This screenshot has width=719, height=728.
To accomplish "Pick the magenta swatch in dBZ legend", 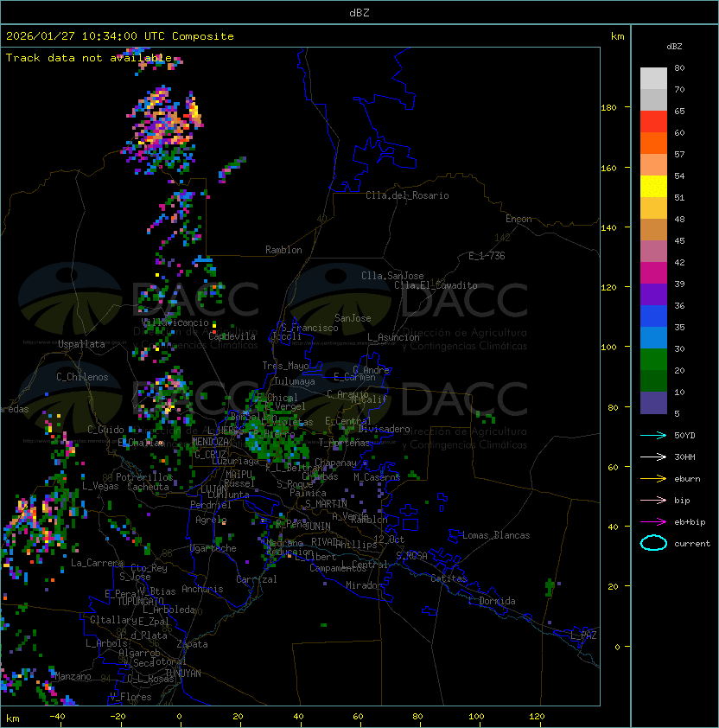I will [653, 272].
